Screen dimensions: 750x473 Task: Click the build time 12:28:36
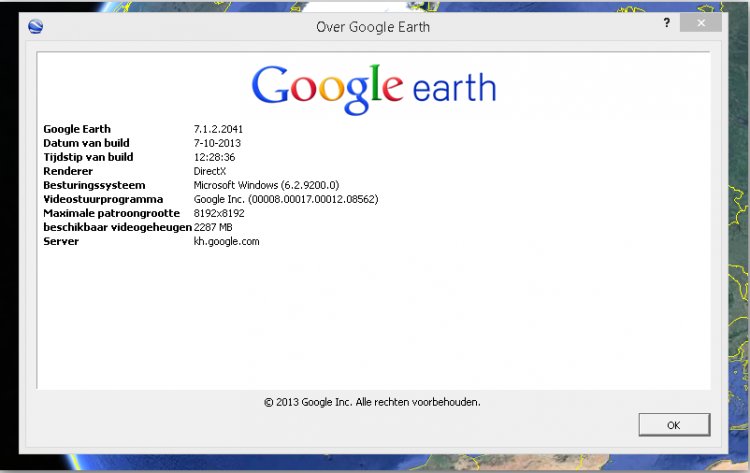pyautogui.click(x=214, y=157)
